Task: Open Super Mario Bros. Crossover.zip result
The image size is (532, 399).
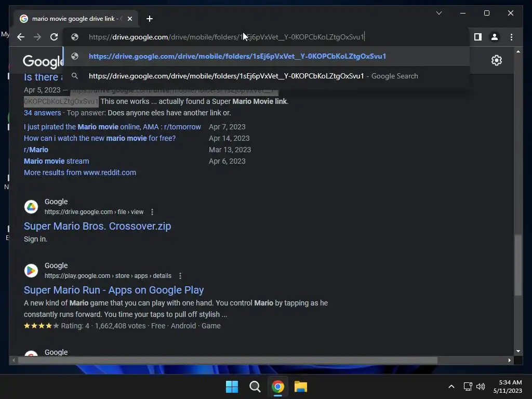Action: point(97,226)
